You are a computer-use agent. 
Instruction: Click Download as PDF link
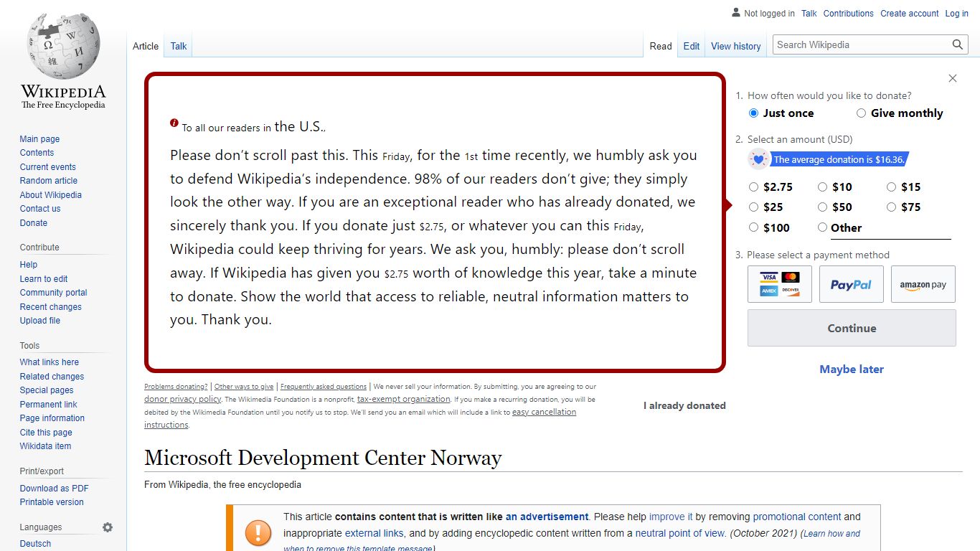(54, 489)
